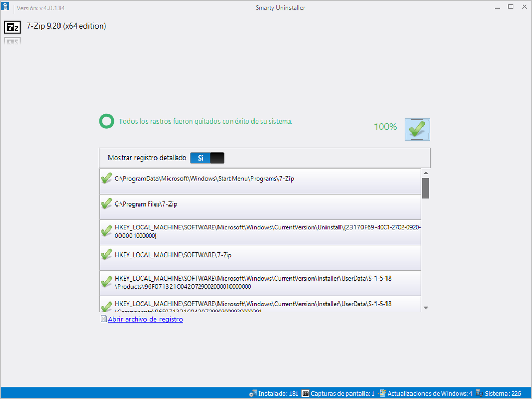Click the 'Versión: v 4.0.134' label
Image resolution: width=532 pixels, height=399 pixels.
point(41,8)
